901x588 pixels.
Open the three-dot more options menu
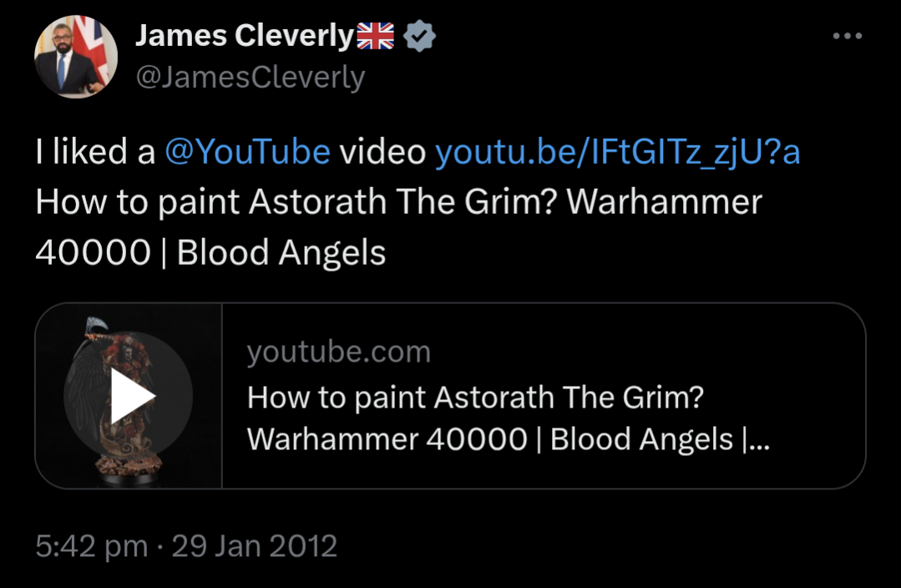pos(848,36)
